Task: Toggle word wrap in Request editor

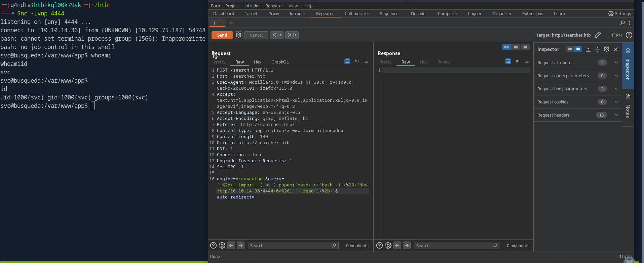Action: tap(347, 61)
